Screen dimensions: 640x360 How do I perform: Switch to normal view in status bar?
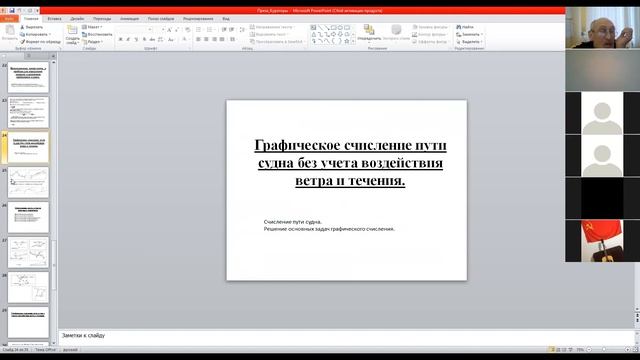point(552,350)
